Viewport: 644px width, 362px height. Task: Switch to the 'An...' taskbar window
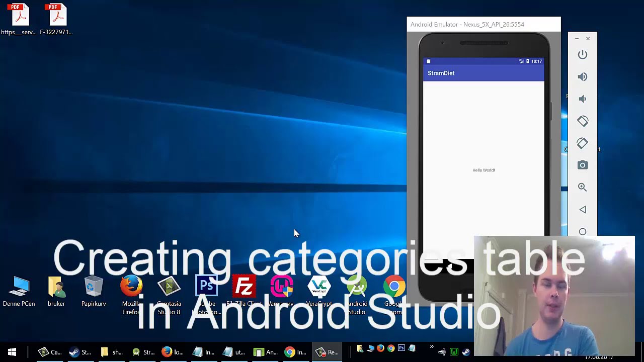pyautogui.click(x=265, y=352)
